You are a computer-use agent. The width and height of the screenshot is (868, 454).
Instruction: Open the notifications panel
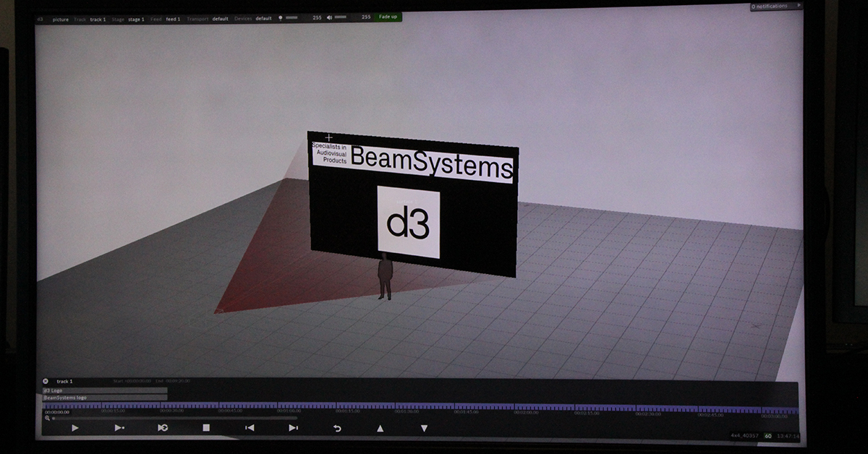(x=776, y=6)
